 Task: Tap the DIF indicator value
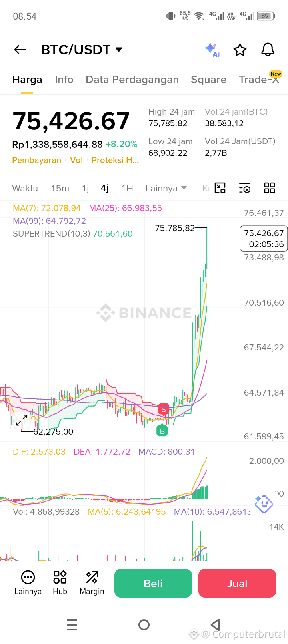tap(39, 452)
